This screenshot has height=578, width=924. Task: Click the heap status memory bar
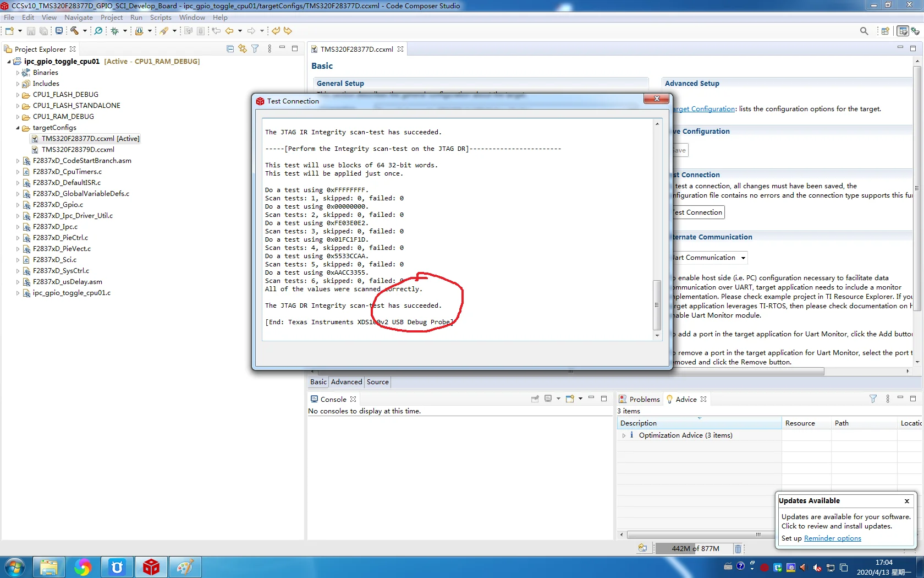point(694,549)
